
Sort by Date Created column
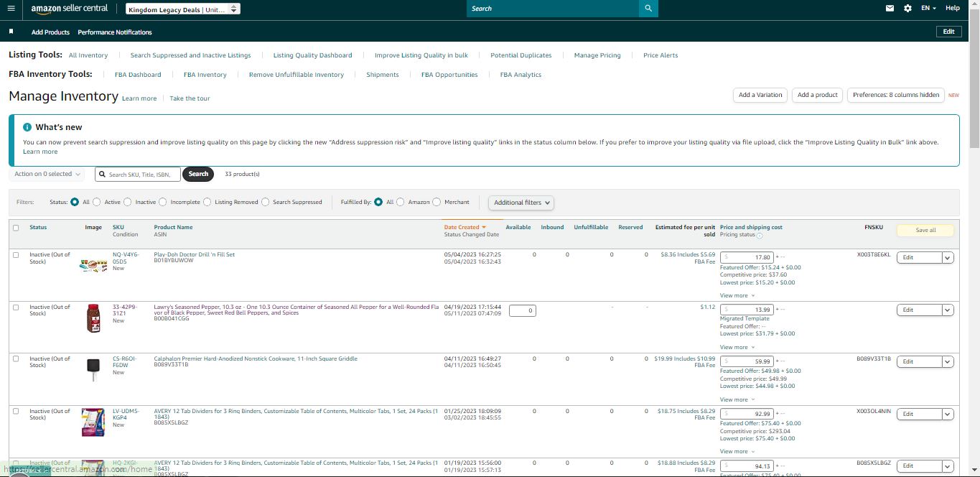pos(465,227)
